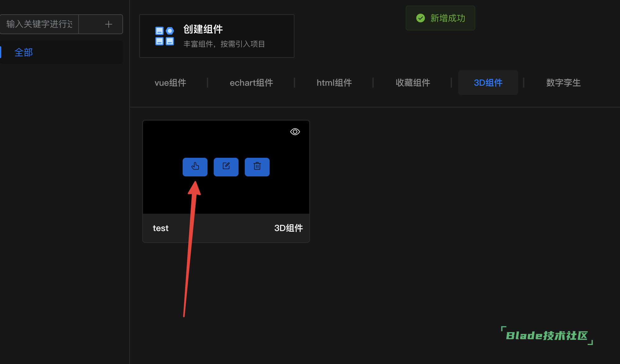Dismiss the 新增成功 success notification
The height and width of the screenshot is (364, 620).
pos(440,18)
